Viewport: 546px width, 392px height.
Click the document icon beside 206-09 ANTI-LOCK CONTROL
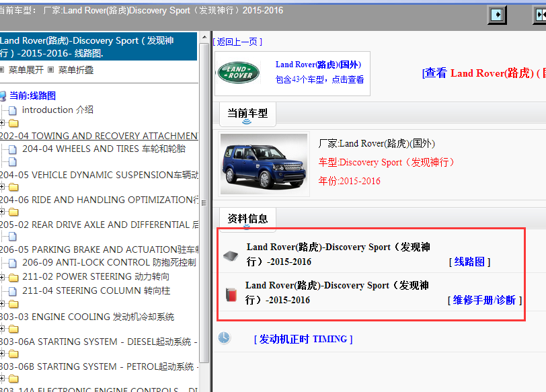pyautogui.click(x=13, y=263)
